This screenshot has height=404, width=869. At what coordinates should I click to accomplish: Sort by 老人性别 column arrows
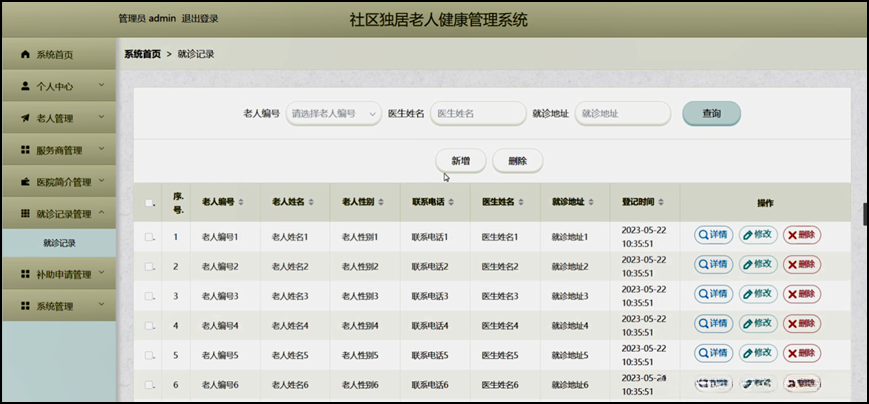(381, 203)
